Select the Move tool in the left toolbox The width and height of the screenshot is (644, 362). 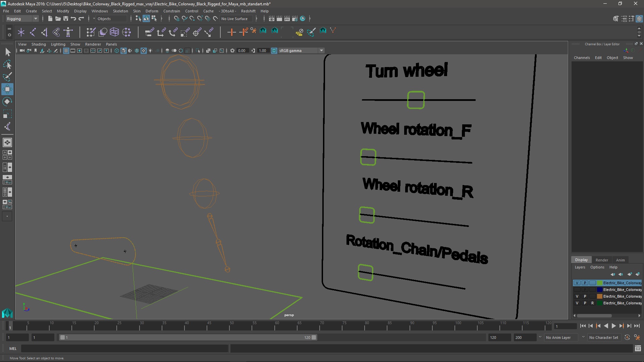pos(7,89)
